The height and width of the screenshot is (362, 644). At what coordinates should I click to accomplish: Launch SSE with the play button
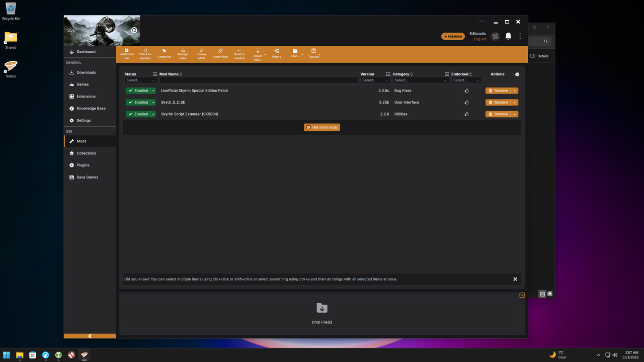point(134,30)
